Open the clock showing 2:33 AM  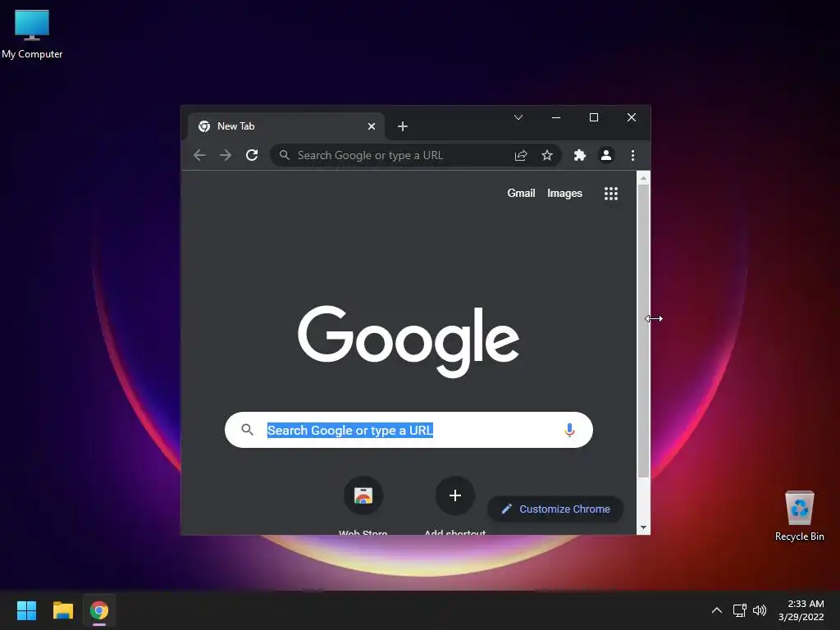pyautogui.click(x=801, y=610)
